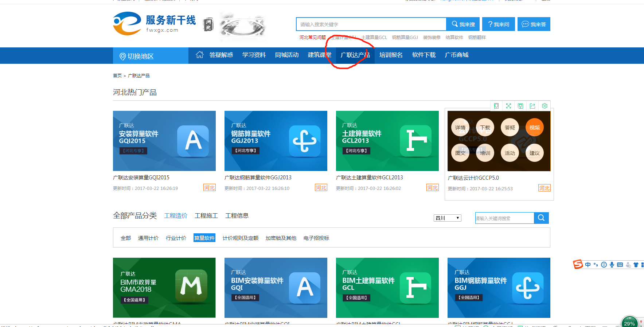This screenshot has width=644, height=327.
Task: Switch to the 工程造价 category tab
Action: pyautogui.click(x=176, y=215)
